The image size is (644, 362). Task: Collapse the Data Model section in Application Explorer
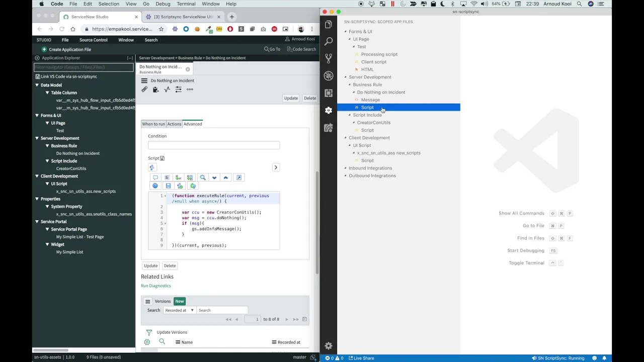click(x=37, y=85)
